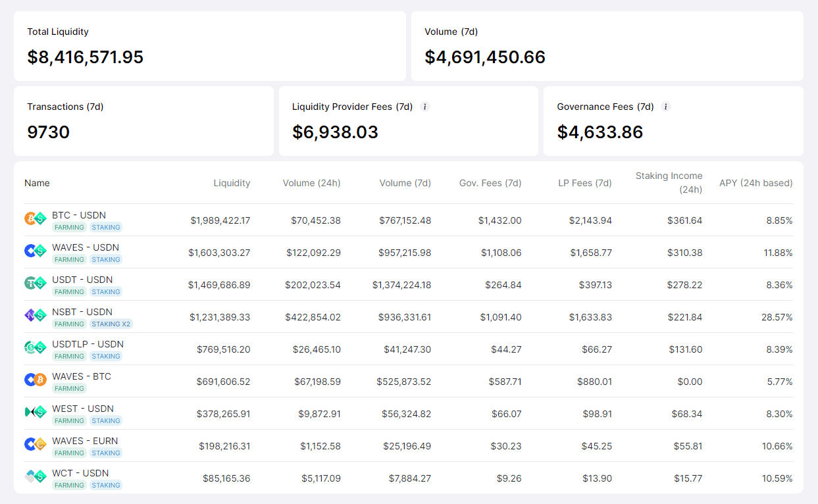Image resolution: width=818 pixels, height=504 pixels.
Task: Click Liquidity Provider Fees value $6,938.03
Action: (335, 132)
